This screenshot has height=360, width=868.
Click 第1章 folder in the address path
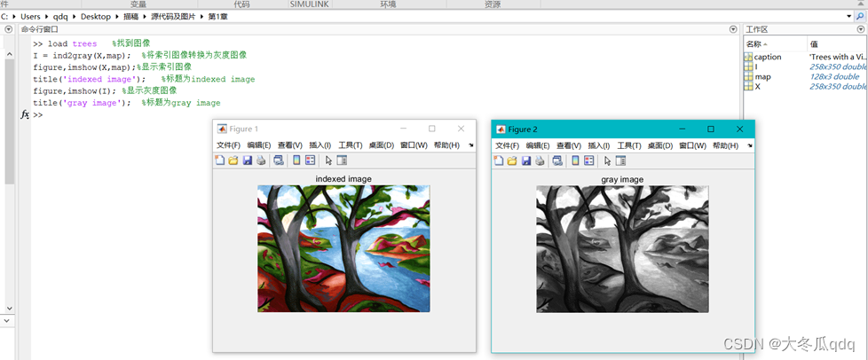[x=217, y=17]
